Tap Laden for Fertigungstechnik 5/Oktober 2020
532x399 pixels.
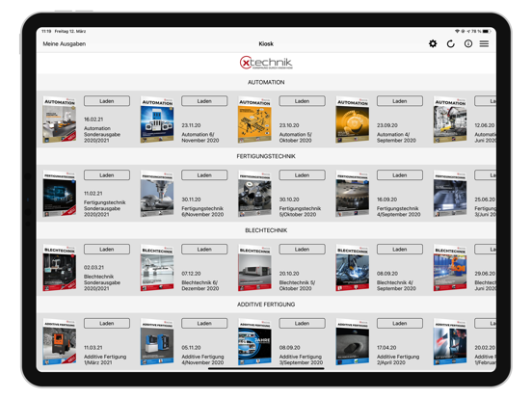302,175
